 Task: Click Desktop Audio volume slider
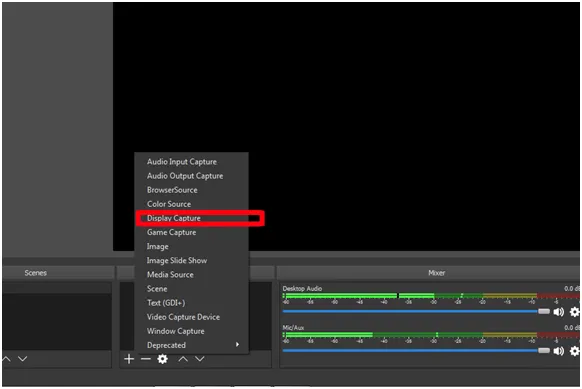[416, 311]
